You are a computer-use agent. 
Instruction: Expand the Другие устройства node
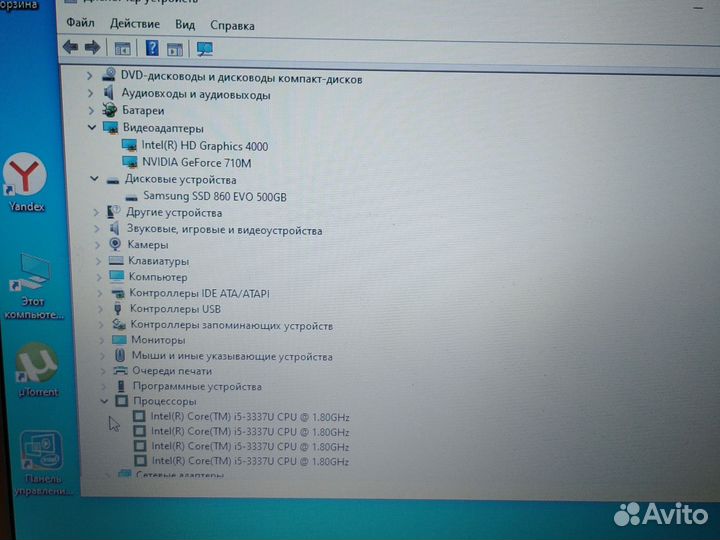click(96, 212)
